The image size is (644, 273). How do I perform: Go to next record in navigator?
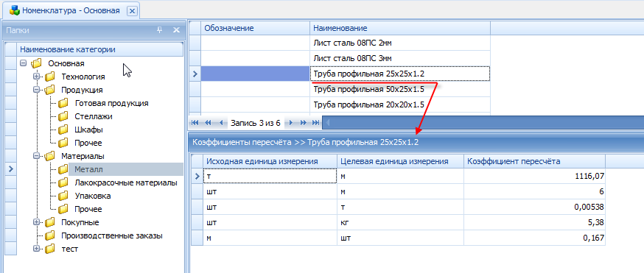pos(290,123)
